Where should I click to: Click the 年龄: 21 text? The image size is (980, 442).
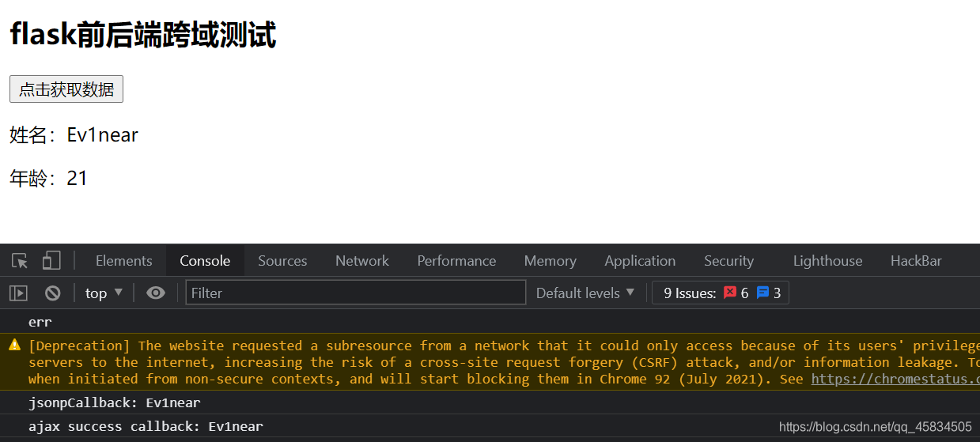click(48, 179)
